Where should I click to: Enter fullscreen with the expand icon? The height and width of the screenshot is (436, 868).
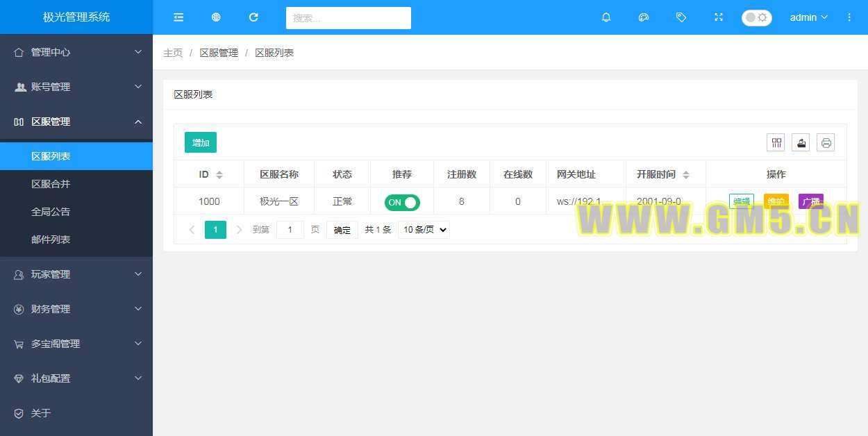719,17
